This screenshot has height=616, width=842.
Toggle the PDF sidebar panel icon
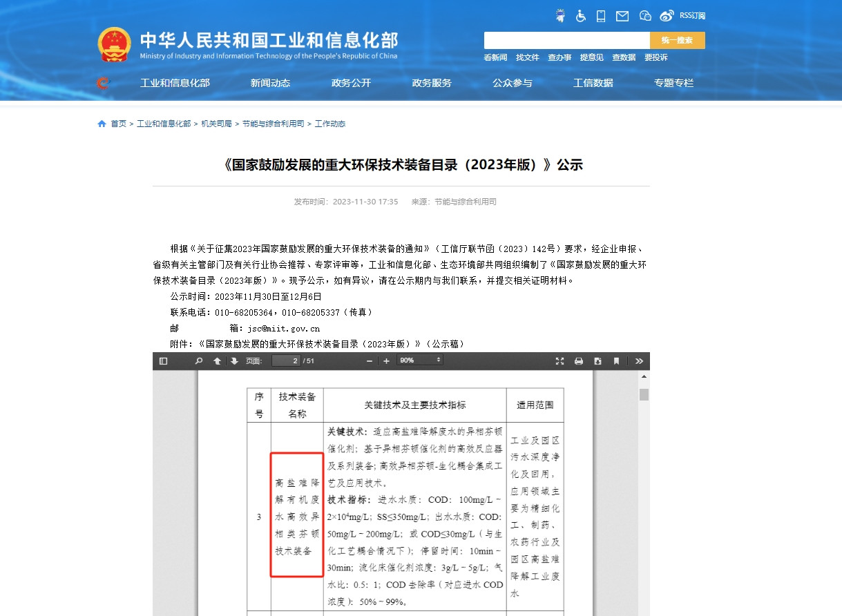[164, 360]
